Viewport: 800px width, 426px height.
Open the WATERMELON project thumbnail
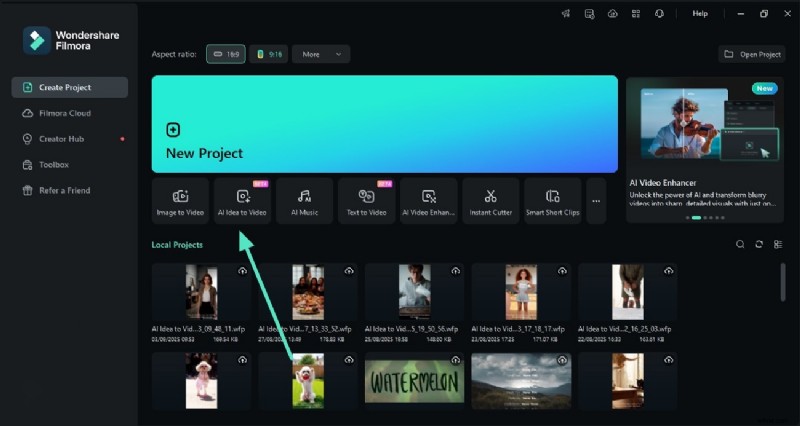click(x=413, y=380)
